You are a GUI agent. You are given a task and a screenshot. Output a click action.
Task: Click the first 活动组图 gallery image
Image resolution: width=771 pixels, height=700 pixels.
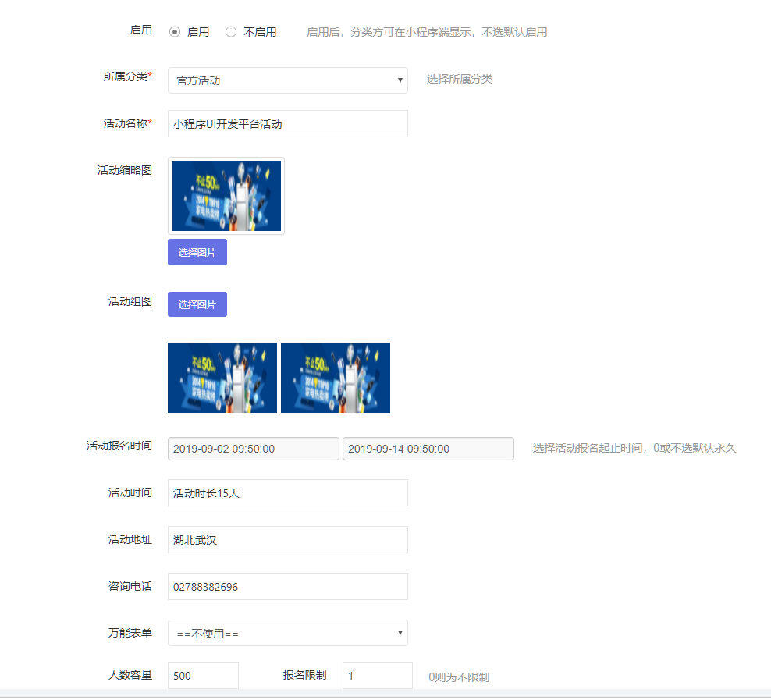click(x=222, y=378)
